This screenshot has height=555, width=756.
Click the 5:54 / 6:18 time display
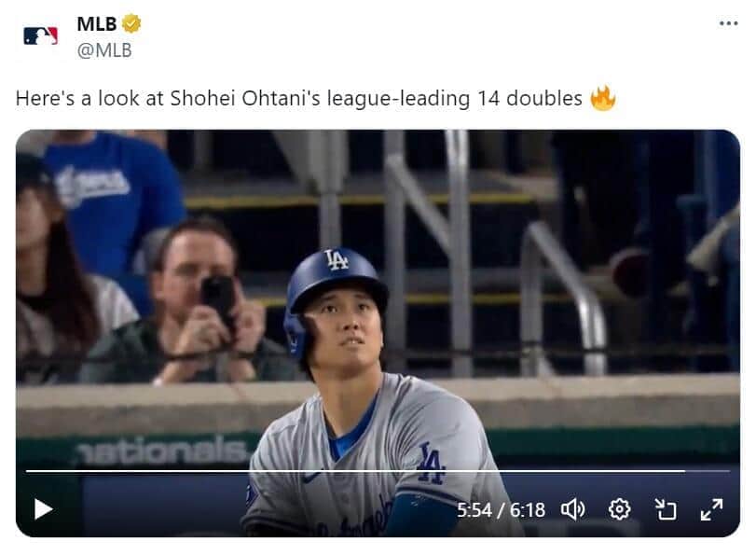click(x=501, y=509)
